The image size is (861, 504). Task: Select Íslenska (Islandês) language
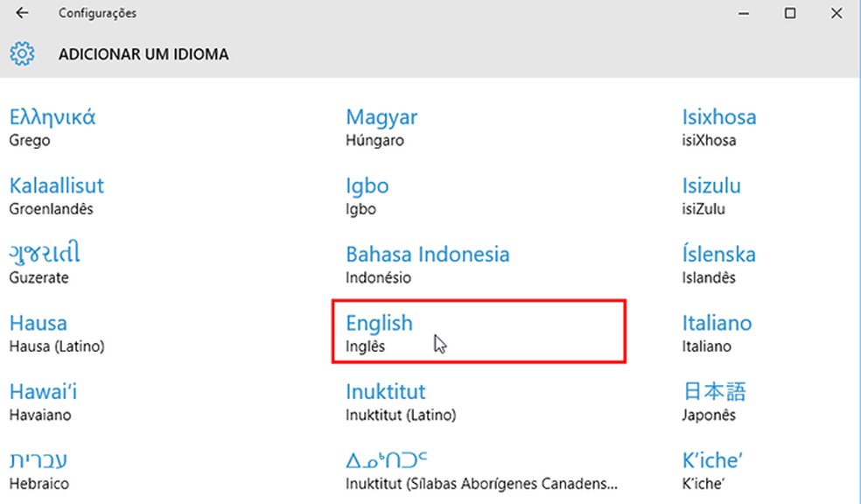[x=718, y=264]
